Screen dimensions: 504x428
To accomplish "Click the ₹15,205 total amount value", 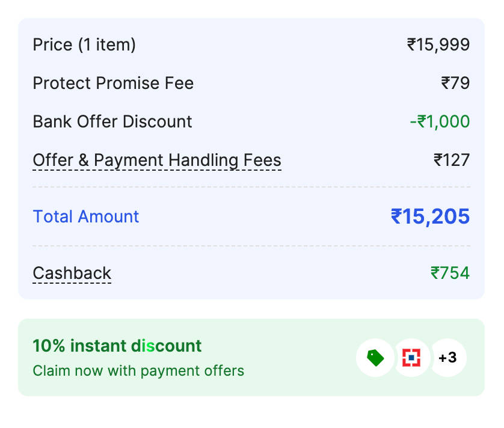I will pyautogui.click(x=430, y=217).
